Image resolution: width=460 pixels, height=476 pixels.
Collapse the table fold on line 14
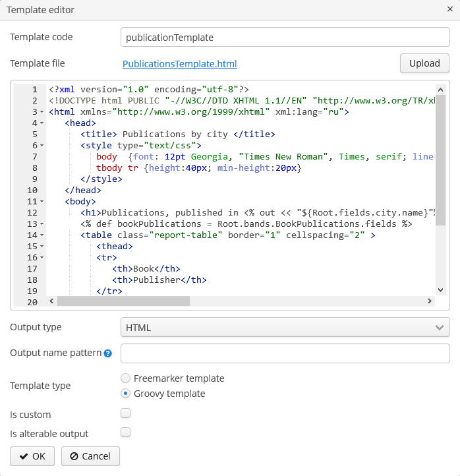[x=42, y=235]
